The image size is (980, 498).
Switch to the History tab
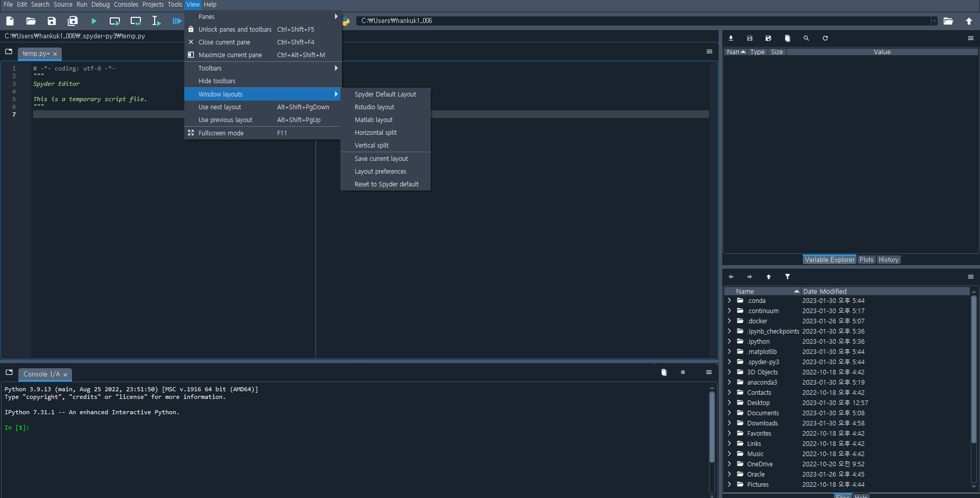[x=888, y=260]
